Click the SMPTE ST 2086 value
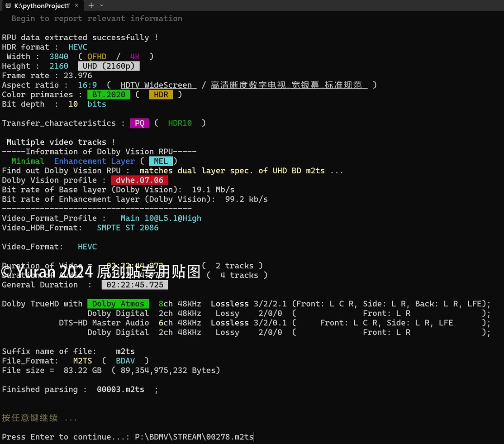Viewport: 504px width, 444px height. coord(128,228)
